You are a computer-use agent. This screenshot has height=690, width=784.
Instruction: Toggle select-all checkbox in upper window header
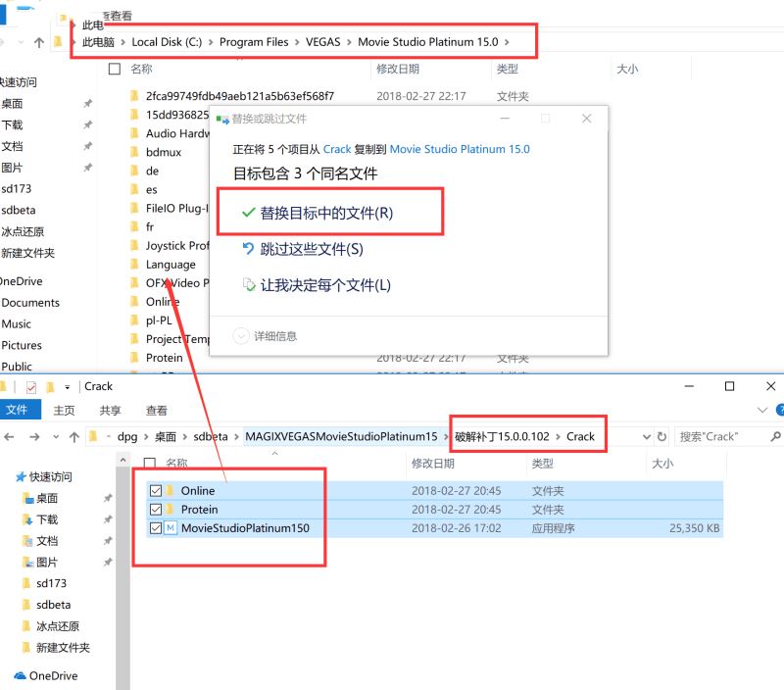115,69
